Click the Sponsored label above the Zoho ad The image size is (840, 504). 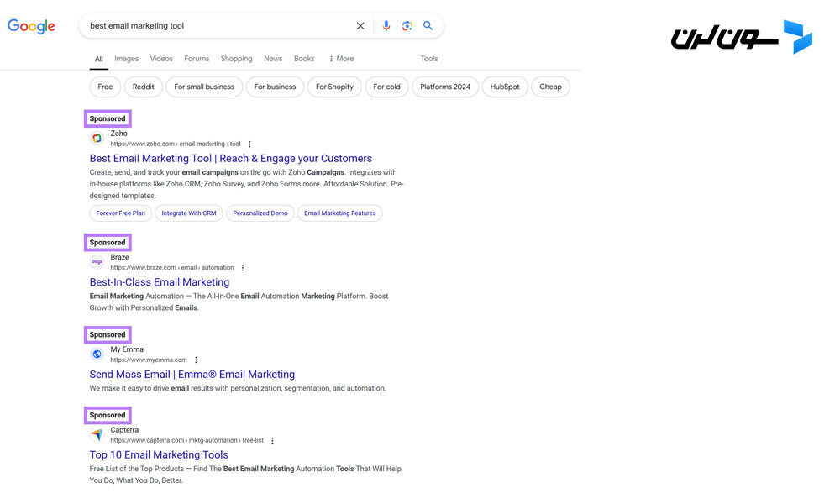108,119
